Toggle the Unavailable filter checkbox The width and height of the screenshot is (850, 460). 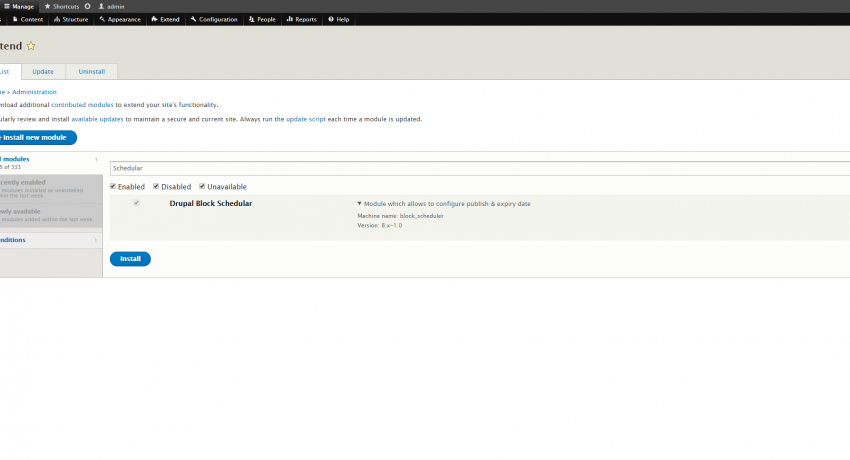(x=202, y=186)
